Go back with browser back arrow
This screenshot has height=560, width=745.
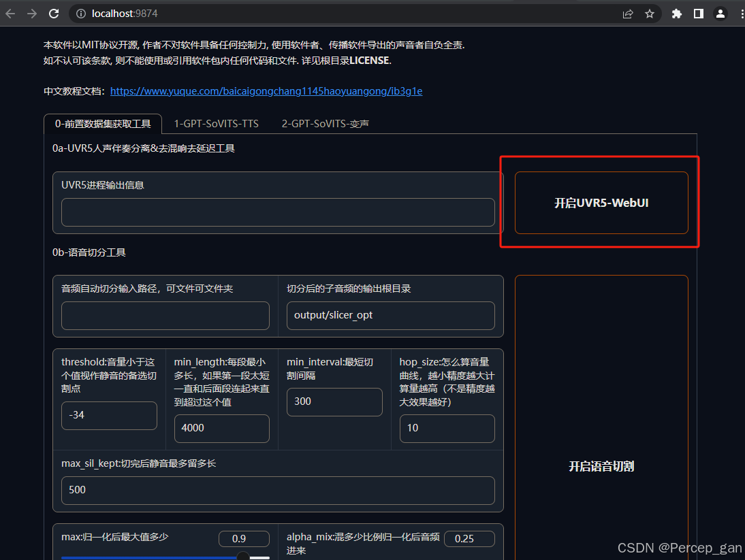click(x=10, y=14)
